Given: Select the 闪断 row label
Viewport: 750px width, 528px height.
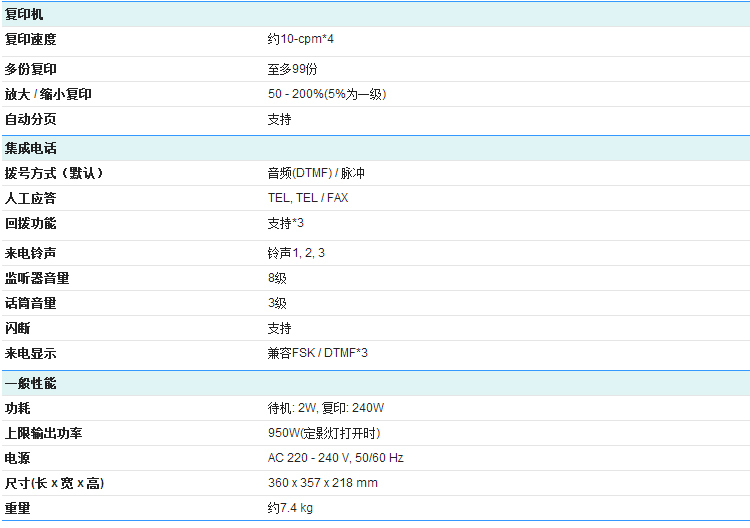Looking at the screenshot, I should (17, 328).
